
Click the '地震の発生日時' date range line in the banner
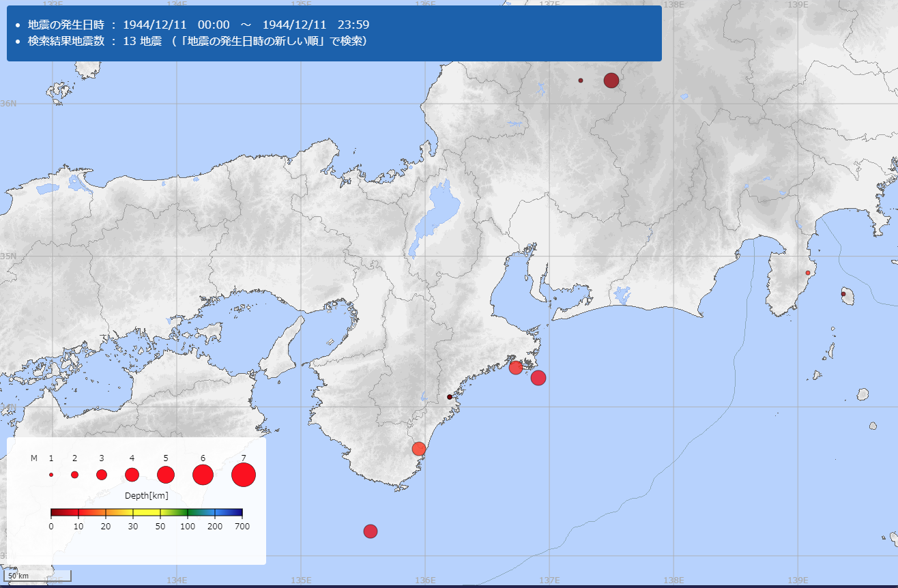(199, 25)
